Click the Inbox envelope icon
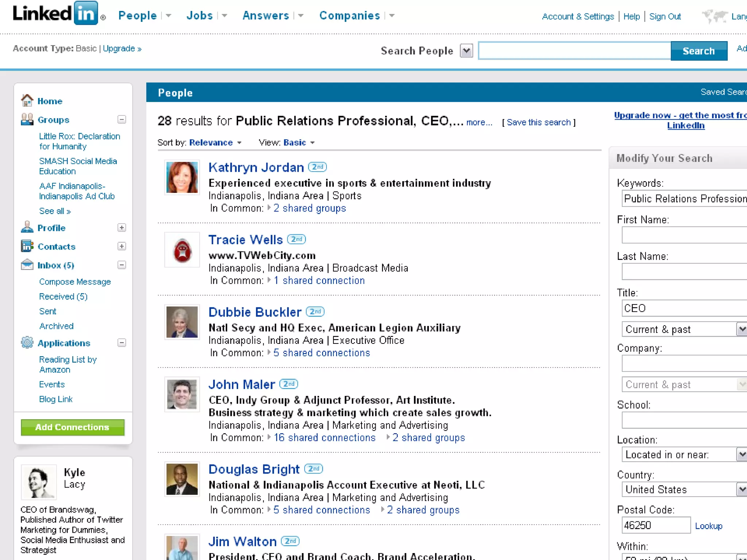This screenshot has height=560, width=747. click(x=27, y=265)
